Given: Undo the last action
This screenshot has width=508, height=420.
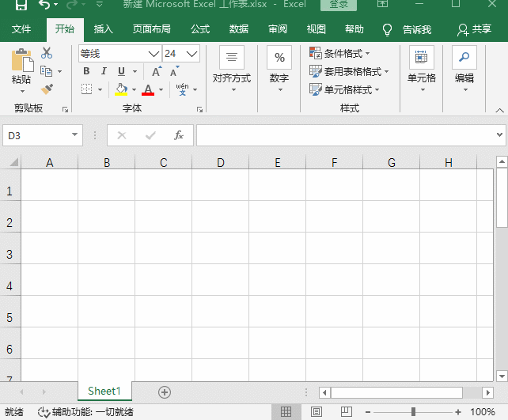Looking at the screenshot, I should [44, 5].
